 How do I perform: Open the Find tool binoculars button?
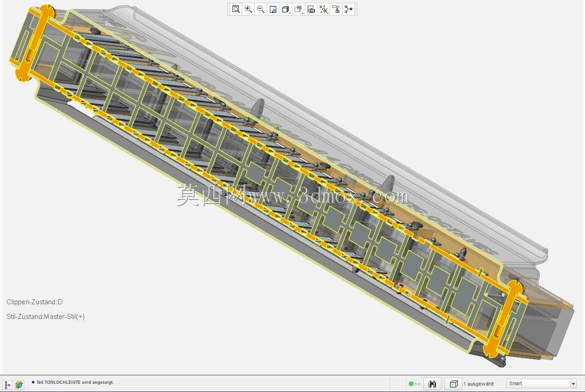pyautogui.click(x=432, y=384)
